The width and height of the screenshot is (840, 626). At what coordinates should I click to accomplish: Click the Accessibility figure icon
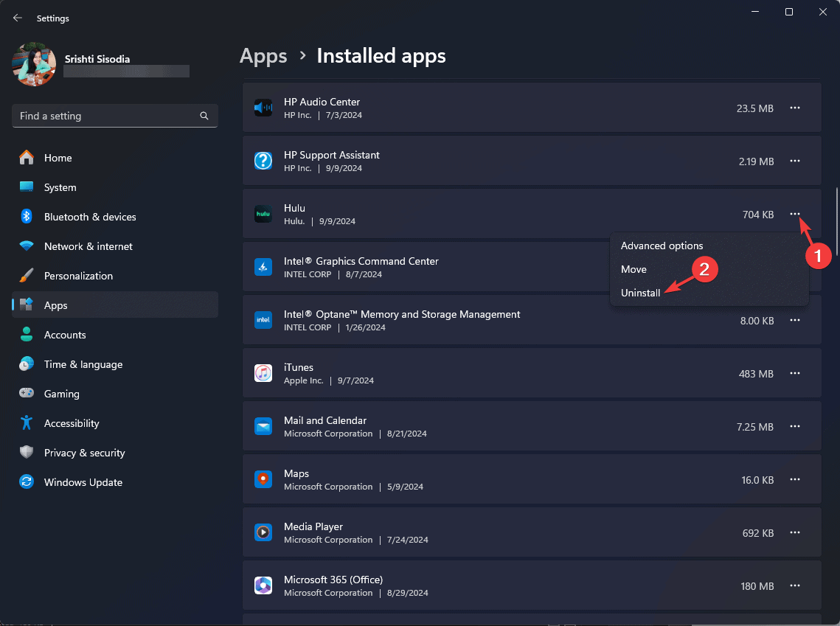27,422
